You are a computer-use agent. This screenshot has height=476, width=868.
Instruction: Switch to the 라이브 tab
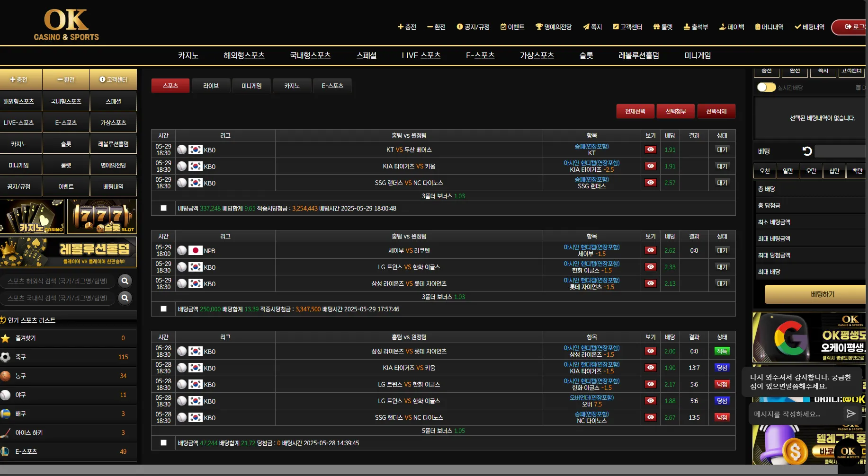211,86
